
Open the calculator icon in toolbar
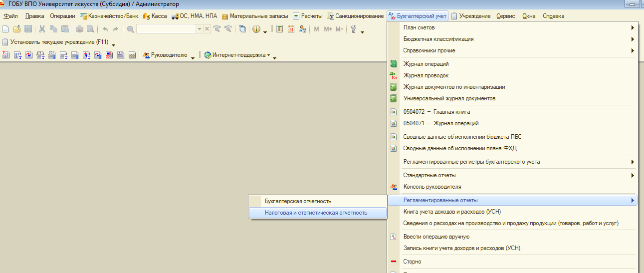pos(279,29)
